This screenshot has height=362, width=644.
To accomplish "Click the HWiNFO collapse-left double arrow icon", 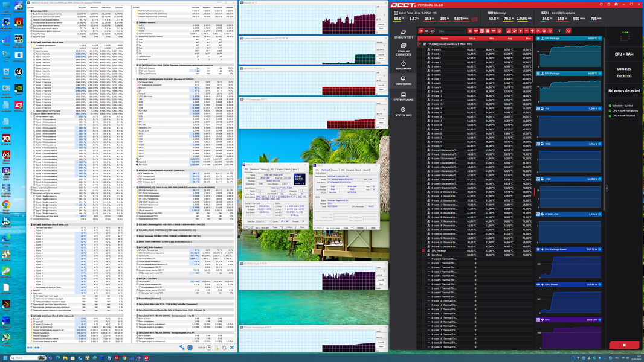I will (x=30, y=348).
